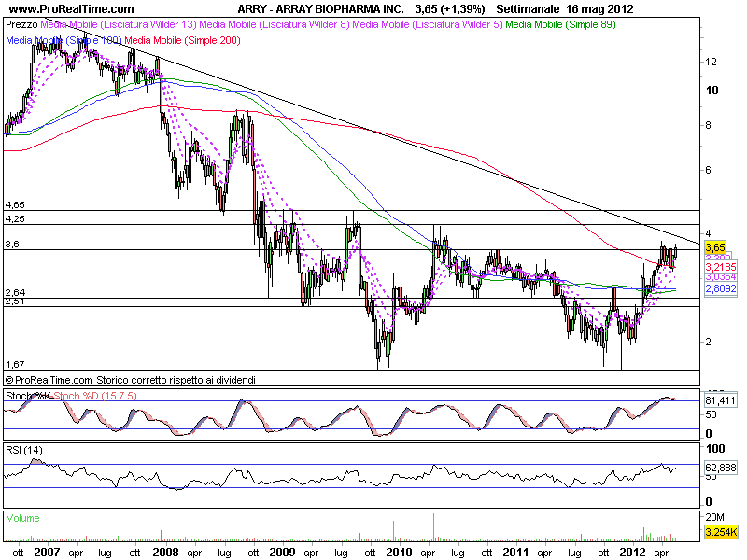Viewport: 747px width, 560px height.
Task: Click the Storico corretto rispetto ai dividendi note
Action: pos(176,380)
